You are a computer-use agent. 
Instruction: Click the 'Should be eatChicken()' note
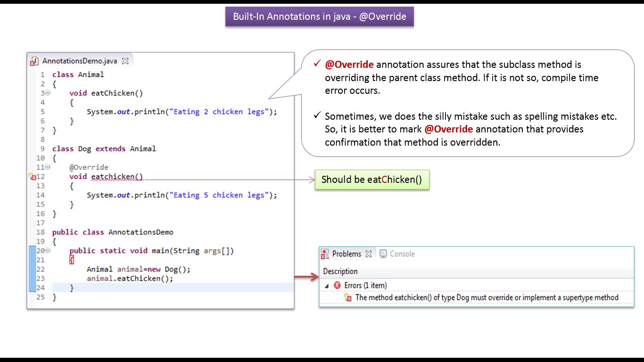tap(372, 180)
